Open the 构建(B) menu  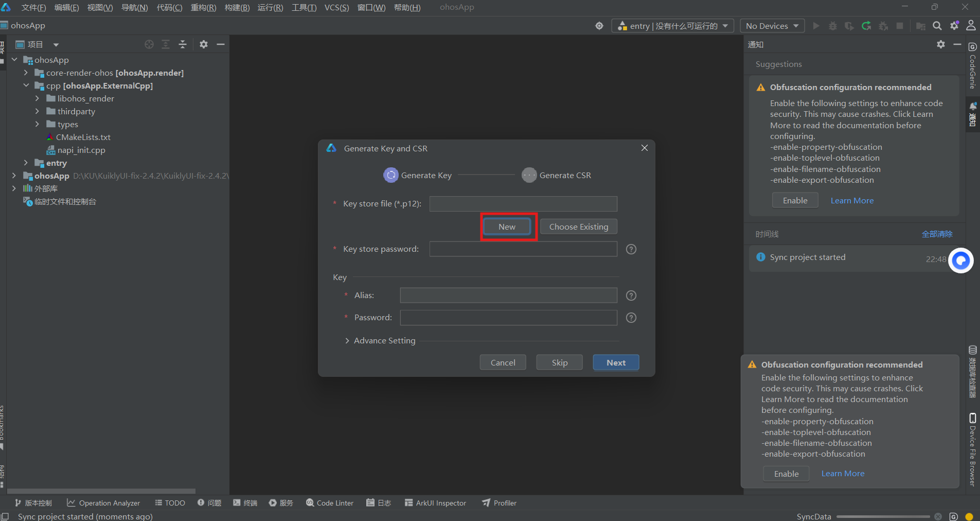click(x=237, y=7)
